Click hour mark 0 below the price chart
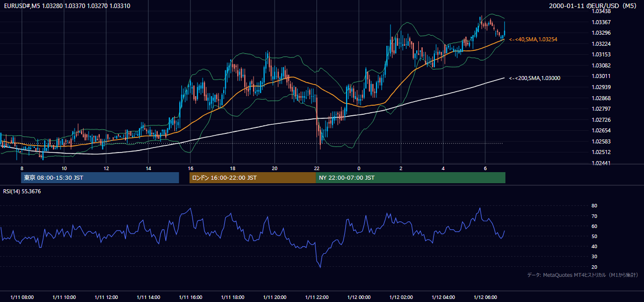The image size is (644, 302). coord(359,168)
